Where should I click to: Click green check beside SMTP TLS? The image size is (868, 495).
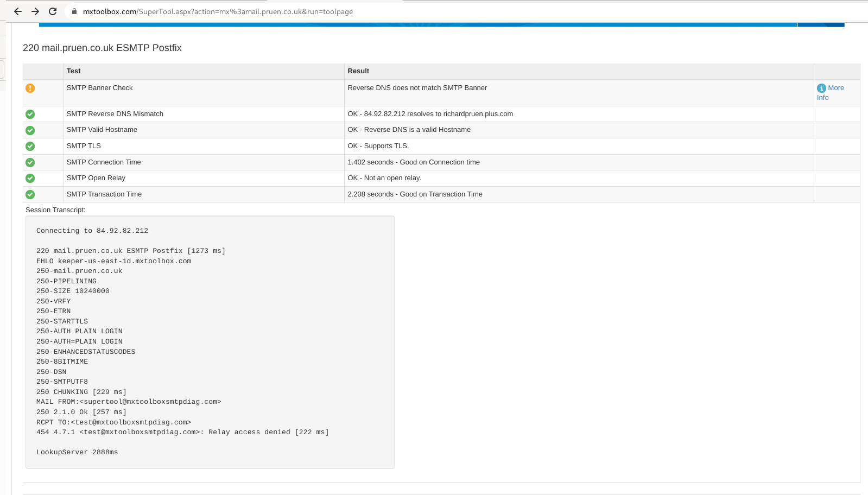[30, 146]
